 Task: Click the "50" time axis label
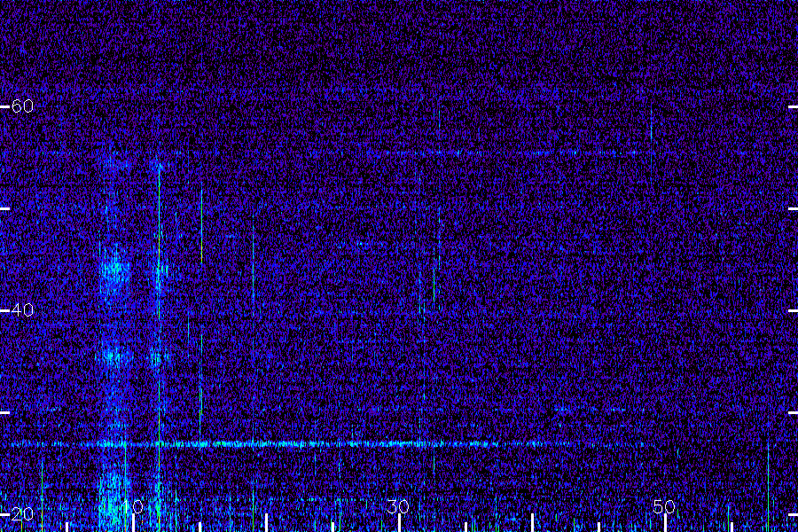[x=664, y=506]
